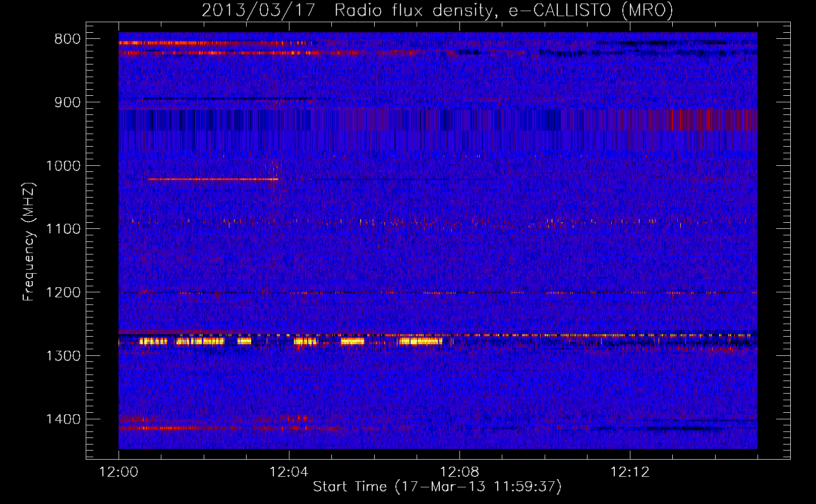Image resolution: width=816 pixels, height=504 pixels.
Task: Click the frequency label 900
Action: [x=67, y=102]
